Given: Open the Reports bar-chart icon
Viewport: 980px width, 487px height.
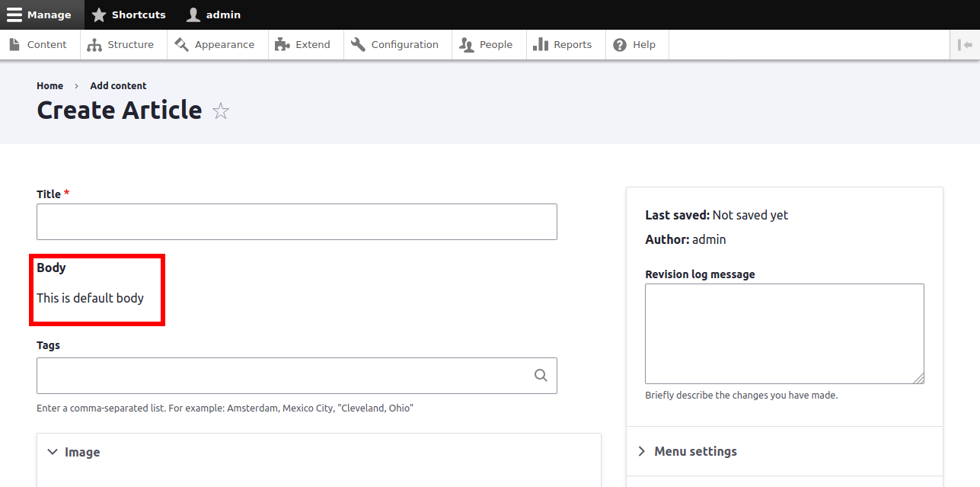Looking at the screenshot, I should (542, 44).
